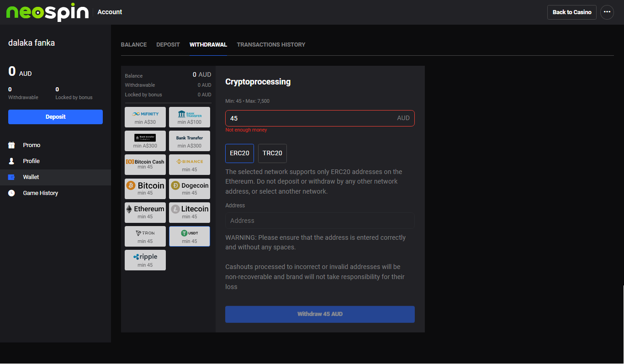624x364 pixels.
Task: Click the USDT payment tile
Action: click(189, 236)
